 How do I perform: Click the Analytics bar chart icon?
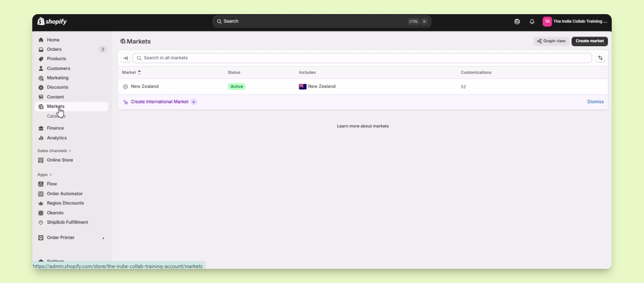click(x=41, y=138)
